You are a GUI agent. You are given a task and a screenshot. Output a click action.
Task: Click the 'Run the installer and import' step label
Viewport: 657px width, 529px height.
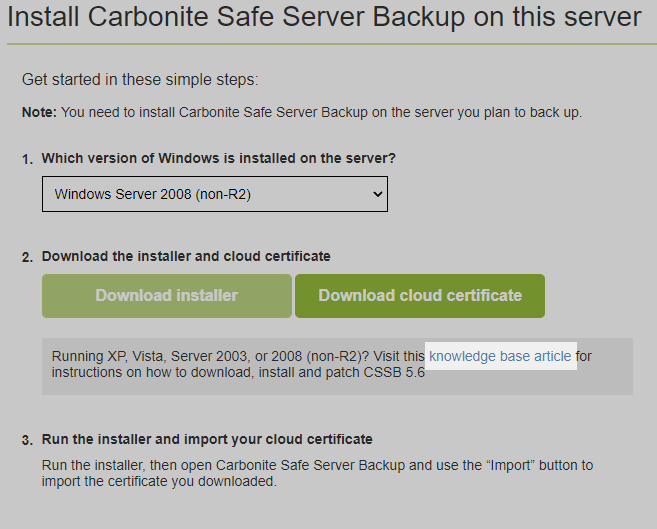(x=207, y=439)
